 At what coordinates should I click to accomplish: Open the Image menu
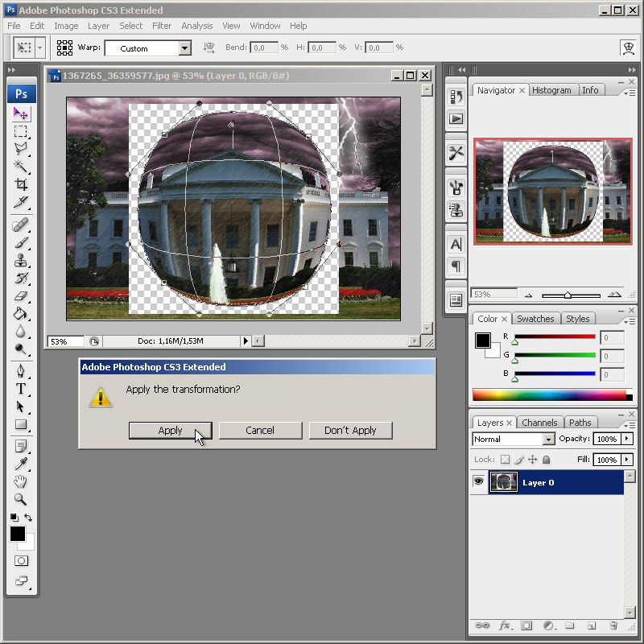pos(66,26)
